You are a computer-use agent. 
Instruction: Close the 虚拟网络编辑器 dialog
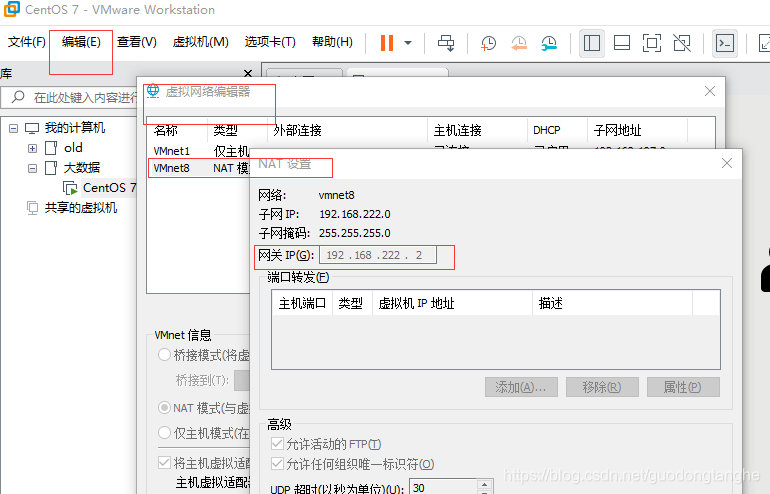point(710,91)
